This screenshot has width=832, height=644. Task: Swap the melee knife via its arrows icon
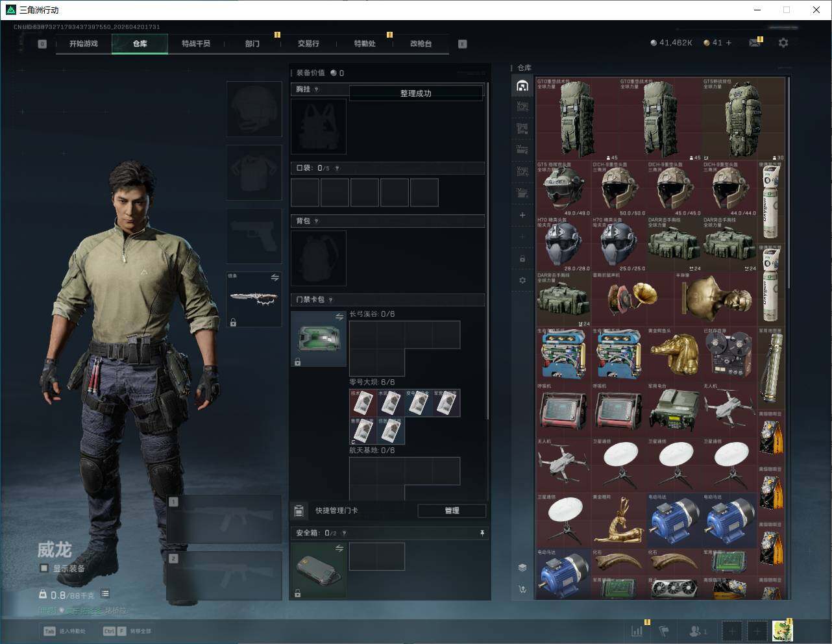coord(275,278)
